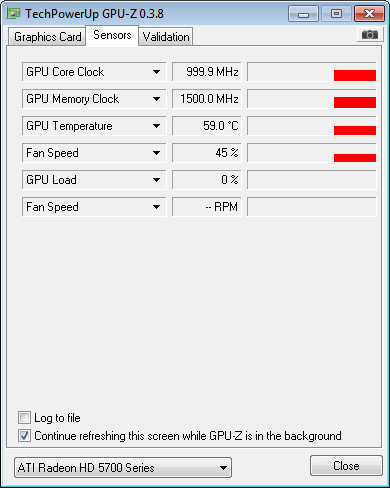Minimize the GPU-Z window
The width and height of the screenshot is (390, 488).
point(303,14)
